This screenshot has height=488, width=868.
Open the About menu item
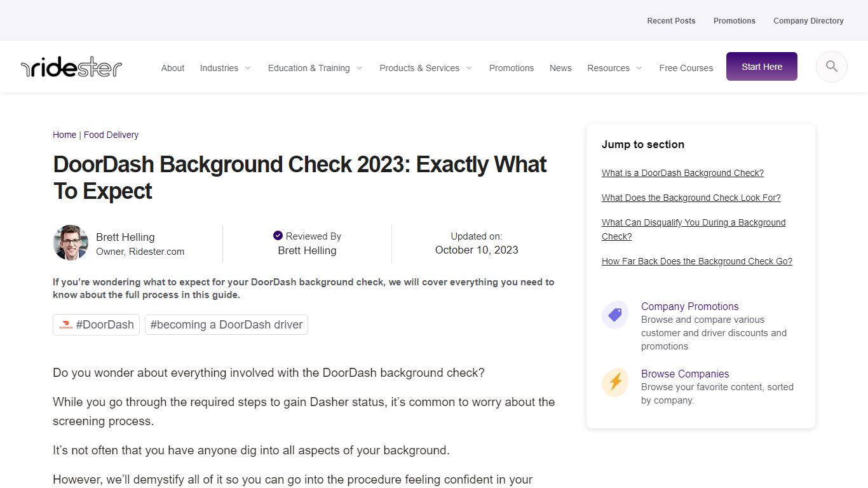pyautogui.click(x=173, y=68)
